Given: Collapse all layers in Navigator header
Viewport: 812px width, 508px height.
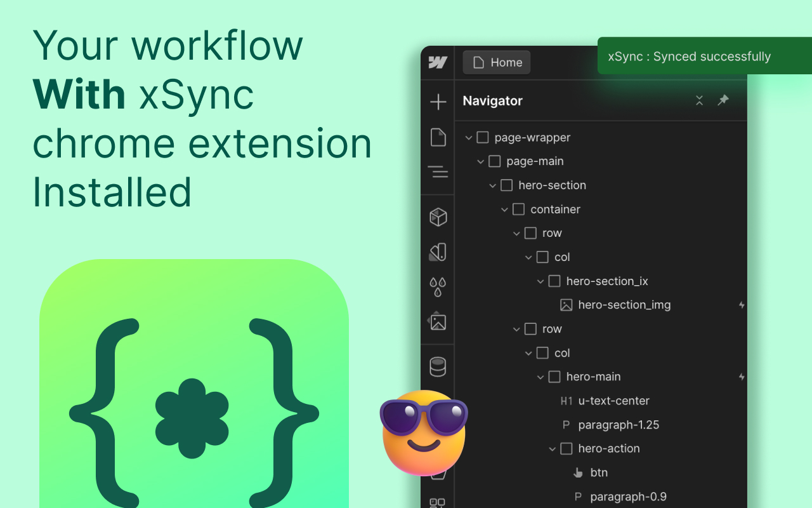Looking at the screenshot, I should (699, 100).
